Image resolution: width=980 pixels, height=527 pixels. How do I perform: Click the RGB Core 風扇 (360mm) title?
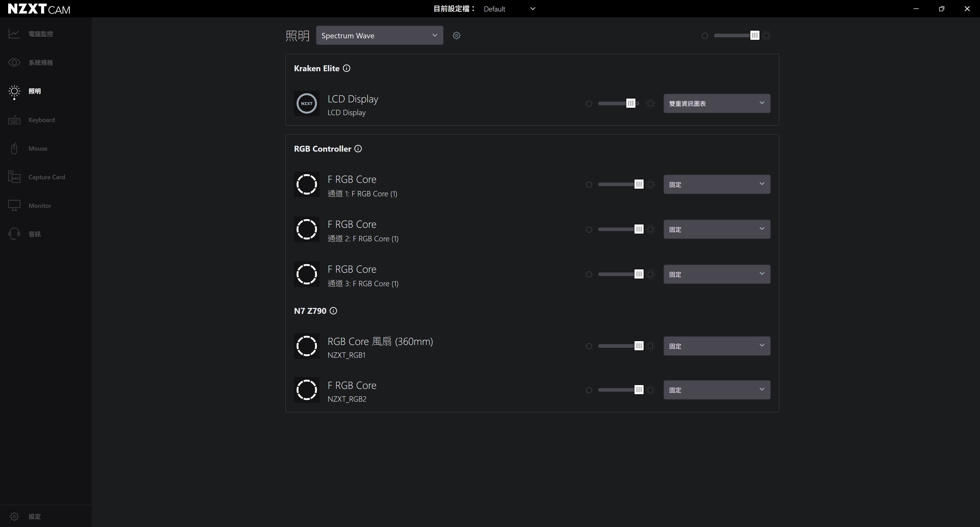380,341
